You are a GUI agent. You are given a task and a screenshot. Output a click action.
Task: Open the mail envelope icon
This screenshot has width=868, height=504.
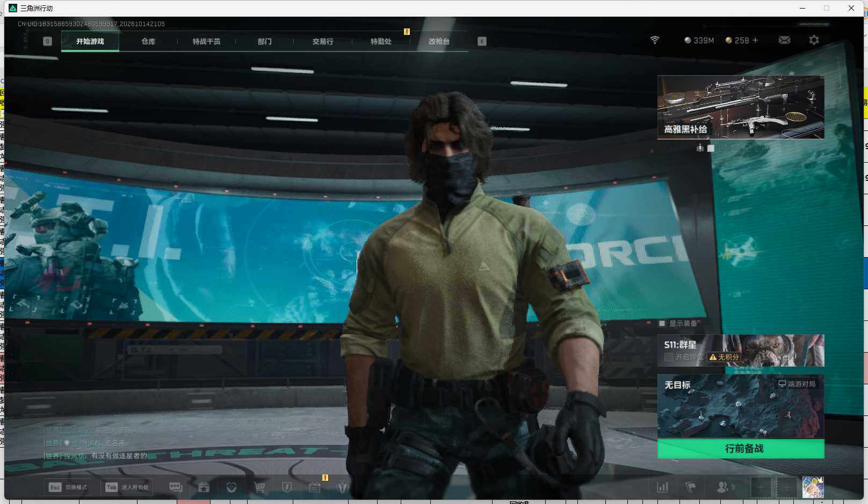click(x=784, y=40)
